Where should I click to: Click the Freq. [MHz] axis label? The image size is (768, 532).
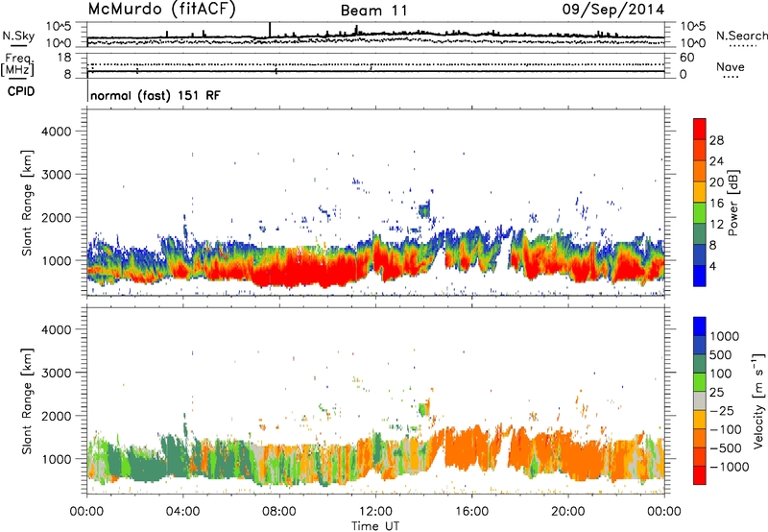tap(17, 65)
